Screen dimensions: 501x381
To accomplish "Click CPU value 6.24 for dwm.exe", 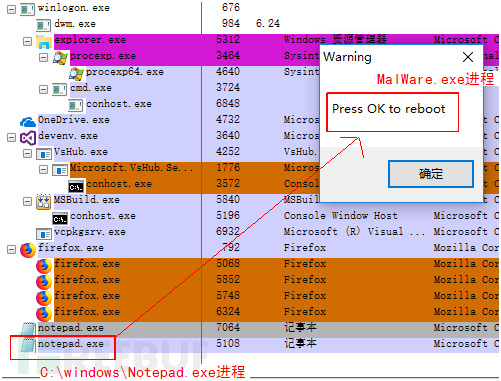I will [268, 24].
